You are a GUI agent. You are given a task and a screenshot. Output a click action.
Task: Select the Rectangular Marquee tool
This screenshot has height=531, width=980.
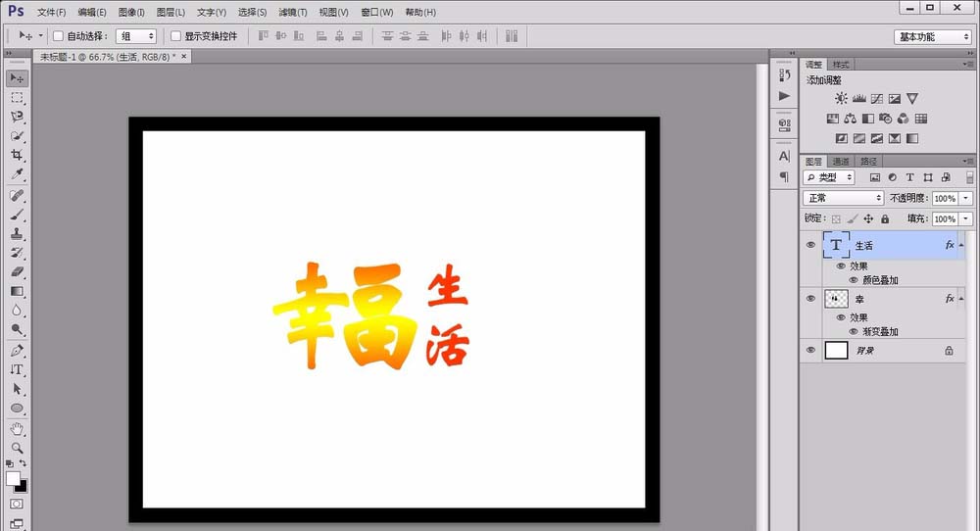click(x=17, y=97)
